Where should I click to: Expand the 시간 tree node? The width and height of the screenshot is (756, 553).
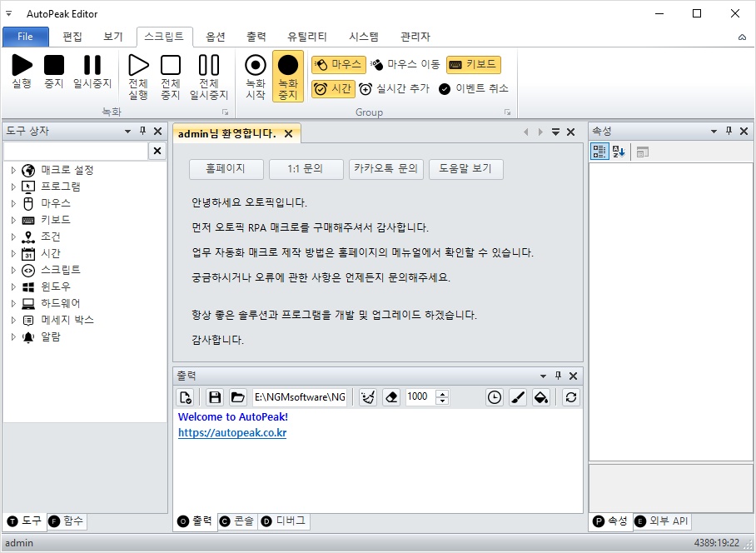click(13, 254)
